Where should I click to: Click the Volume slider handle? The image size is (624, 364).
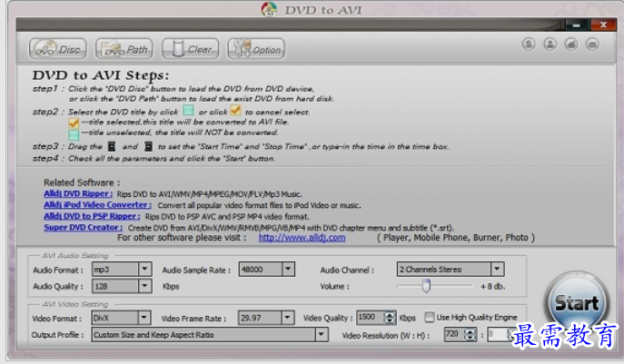click(x=426, y=286)
